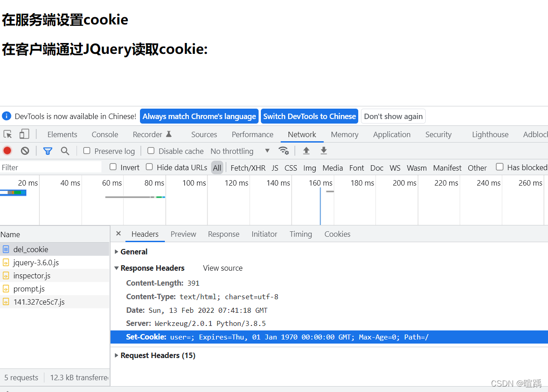Filter by Media requests
The image size is (548, 392).
tap(333, 167)
